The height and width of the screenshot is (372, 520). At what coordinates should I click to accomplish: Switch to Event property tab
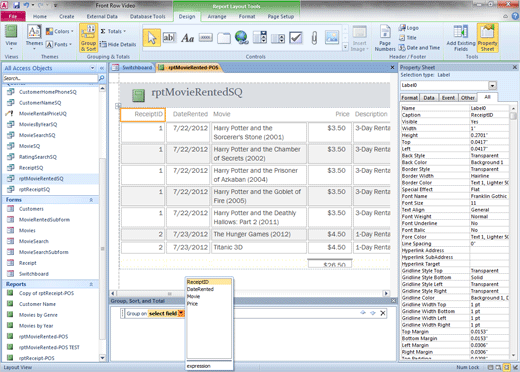448,98
